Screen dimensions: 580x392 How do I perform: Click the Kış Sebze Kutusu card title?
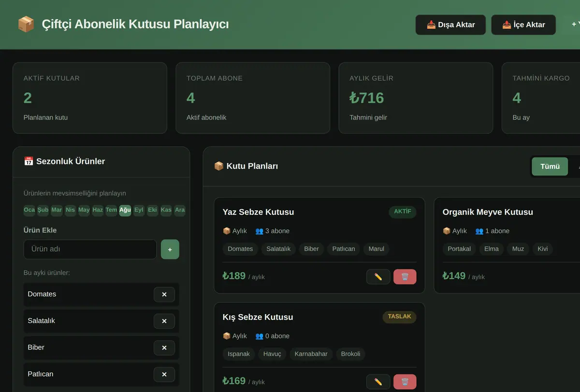click(x=258, y=317)
